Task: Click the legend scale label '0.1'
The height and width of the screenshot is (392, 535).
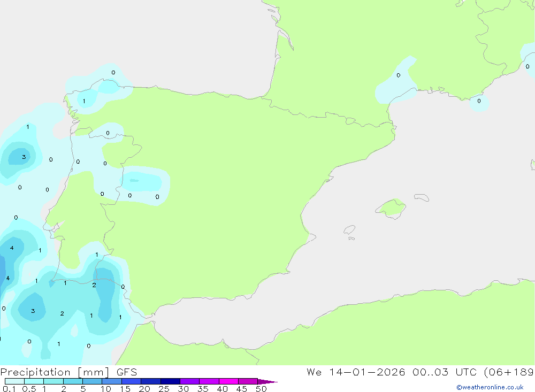Action: [x=9, y=389]
